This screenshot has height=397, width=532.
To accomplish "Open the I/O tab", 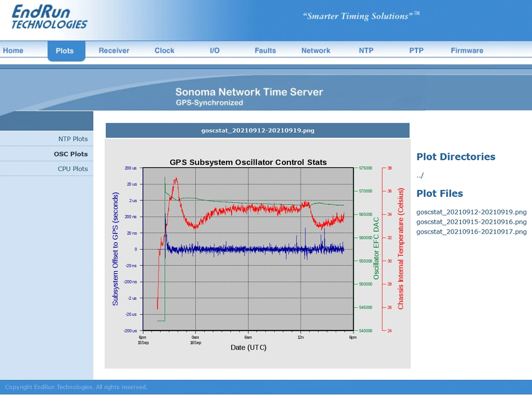I will click(215, 51).
